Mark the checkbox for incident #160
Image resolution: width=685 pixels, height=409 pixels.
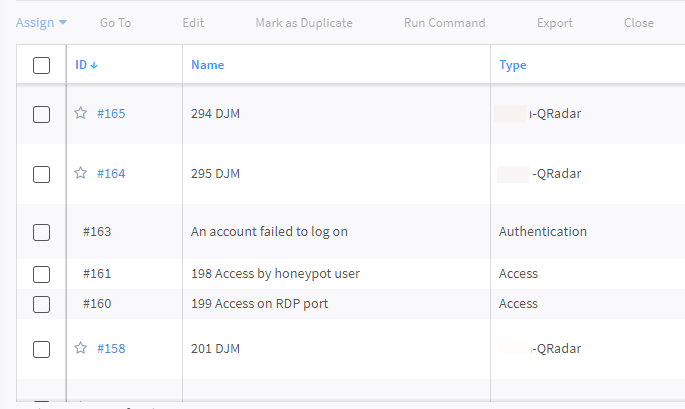41,304
